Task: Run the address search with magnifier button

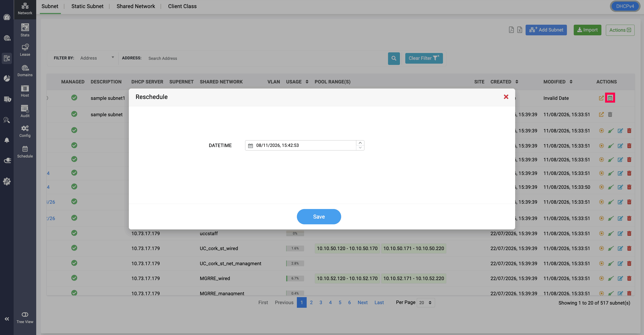Action: (x=394, y=58)
